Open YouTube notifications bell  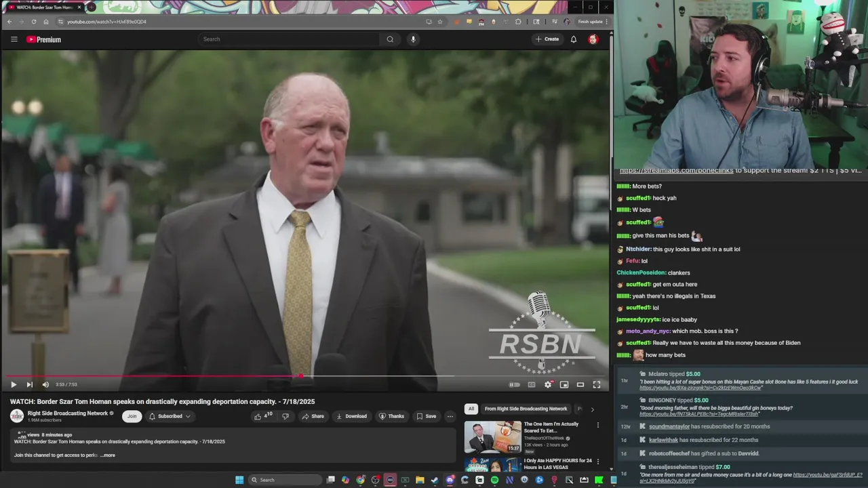point(574,39)
